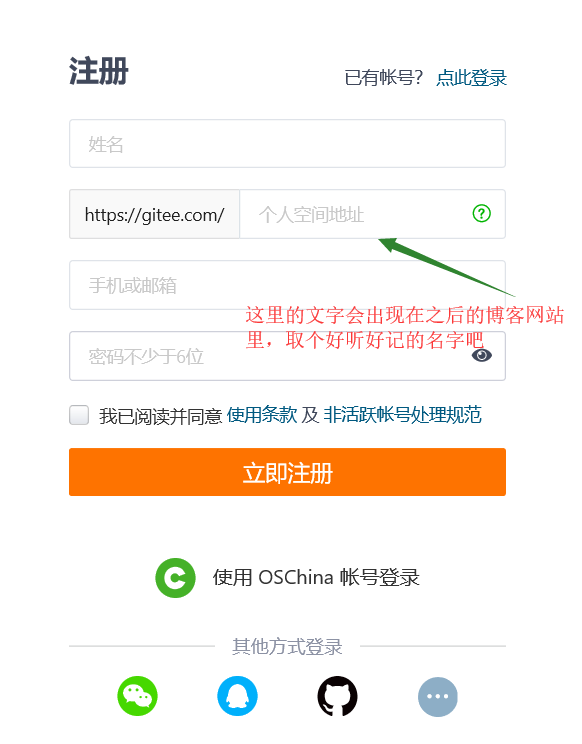Click the 手机或邮箱 input field

(287, 285)
